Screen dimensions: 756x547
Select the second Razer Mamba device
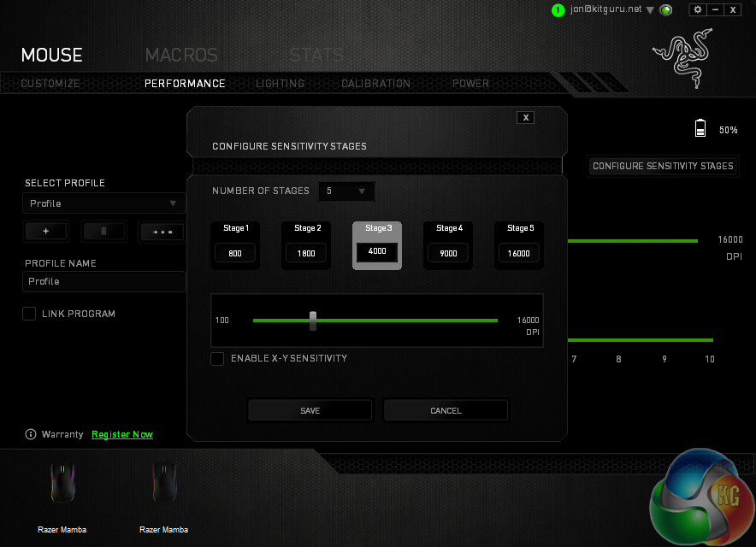[x=164, y=497]
